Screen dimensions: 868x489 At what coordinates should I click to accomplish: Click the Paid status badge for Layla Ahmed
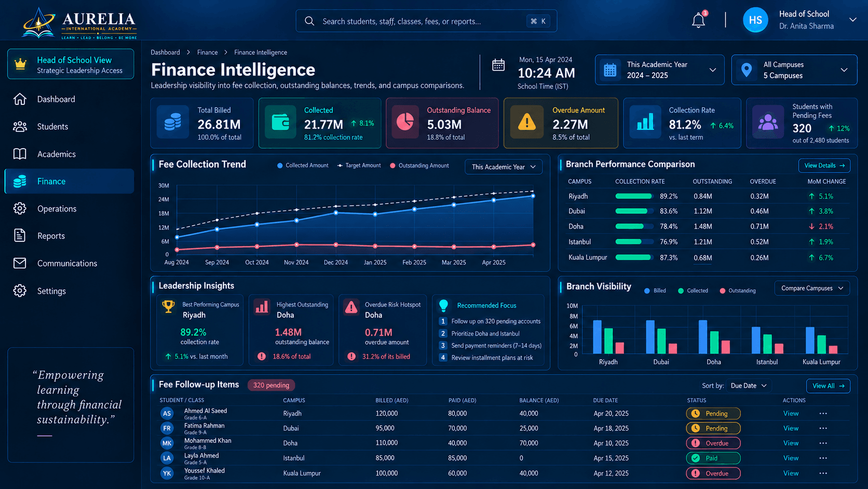point(713,458)
